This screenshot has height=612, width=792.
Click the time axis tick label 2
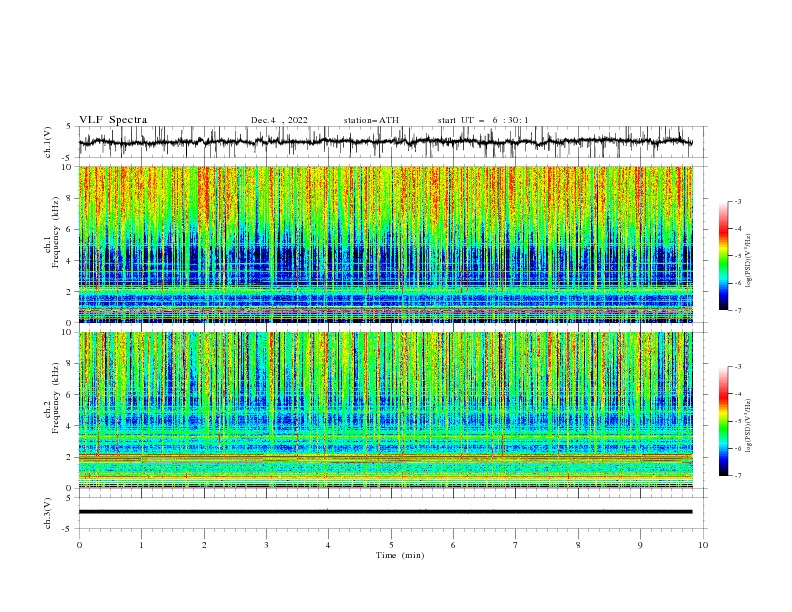click(x=204, y=545)
